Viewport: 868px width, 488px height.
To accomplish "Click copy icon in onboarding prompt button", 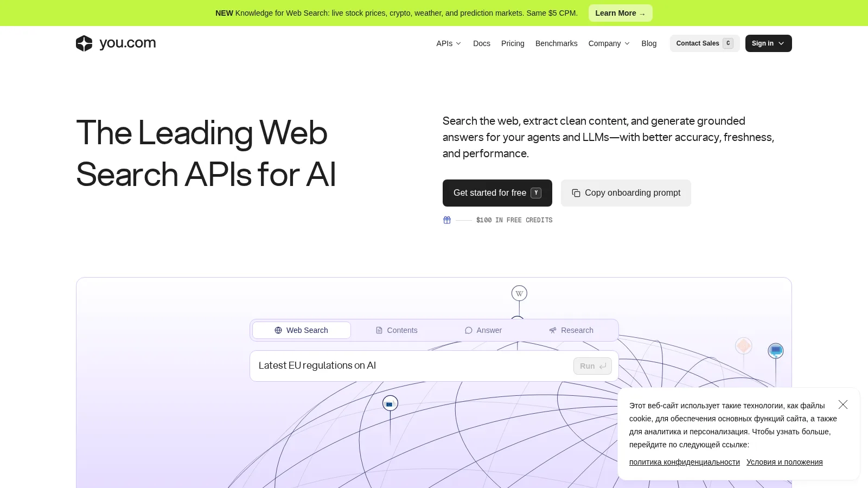I will pyautogui.click(x=576, y=193).
